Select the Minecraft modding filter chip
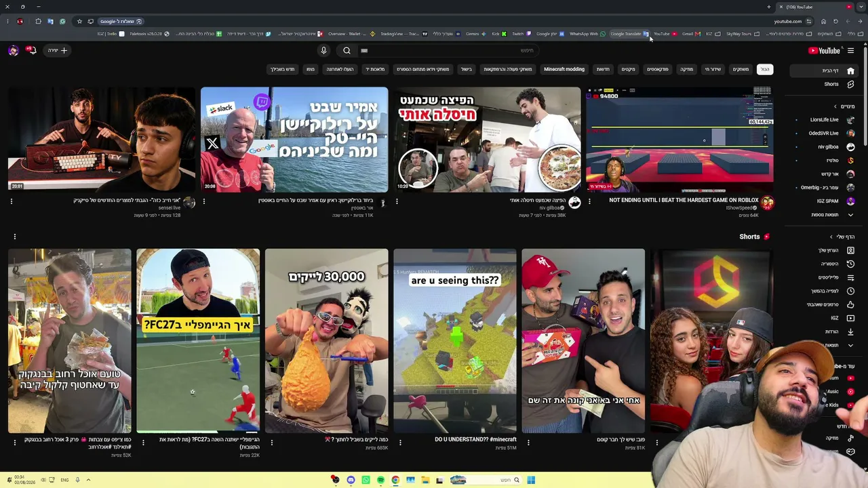 point(564,69)
